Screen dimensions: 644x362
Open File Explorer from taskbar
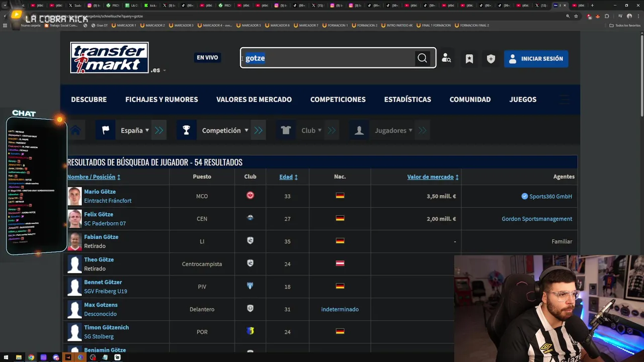(19, 357)
